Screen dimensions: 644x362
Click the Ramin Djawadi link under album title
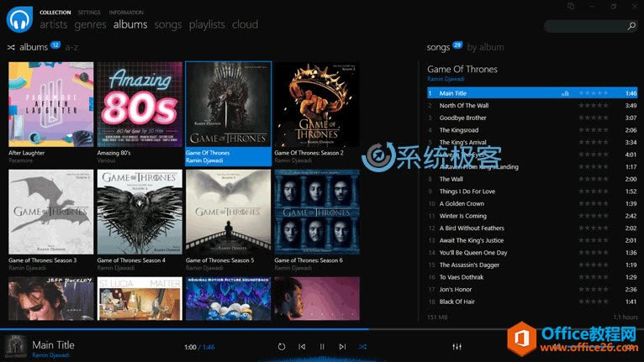click(446, 79)
